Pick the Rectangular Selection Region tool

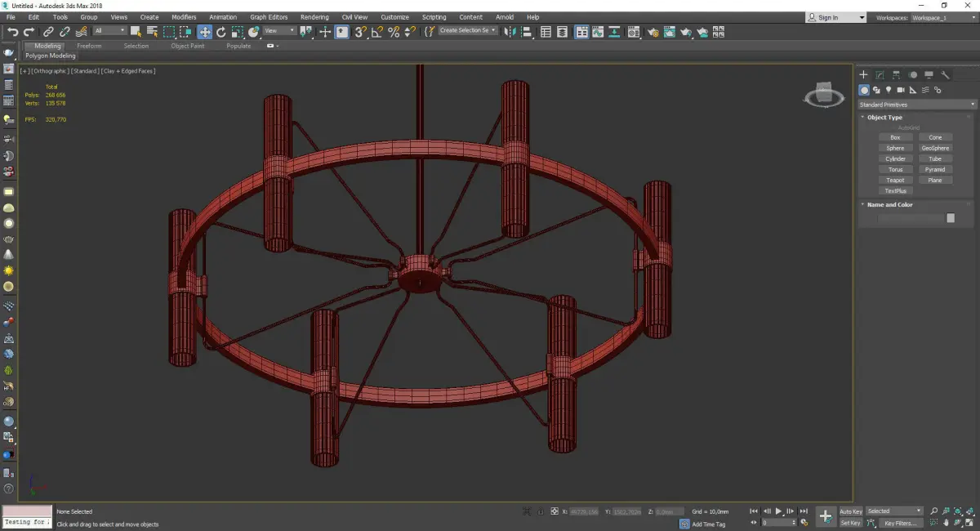click(169, 32)
